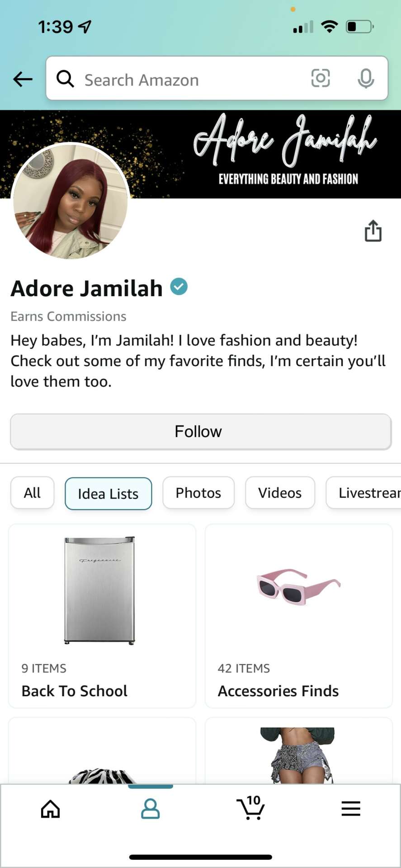The width and height of the screenshot is (401, 868).
Task: Open camera lens search icon
Action: coord(321,79)
